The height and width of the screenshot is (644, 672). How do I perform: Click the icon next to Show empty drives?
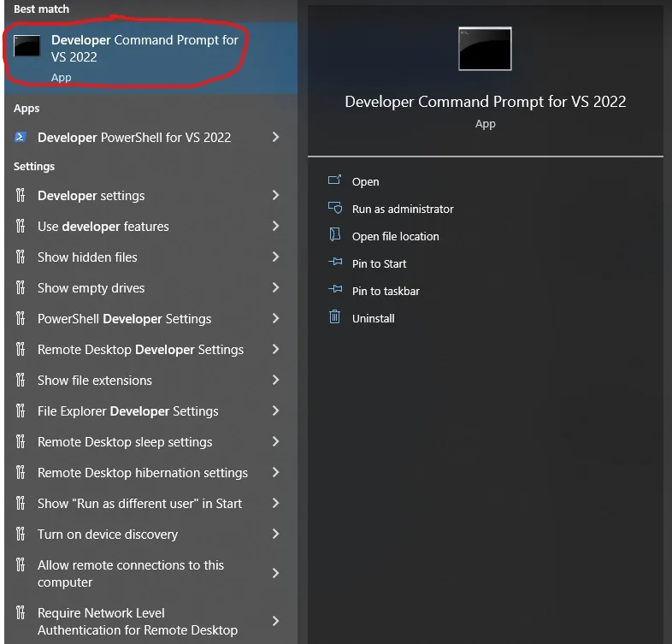click(x=21, y=287)
